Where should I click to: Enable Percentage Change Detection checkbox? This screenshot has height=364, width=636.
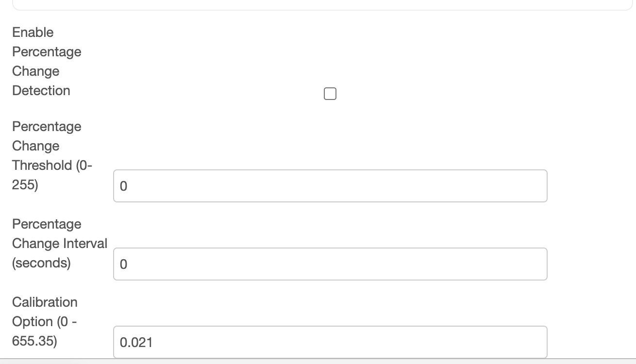pyautogui.click(x=330, y=94)
